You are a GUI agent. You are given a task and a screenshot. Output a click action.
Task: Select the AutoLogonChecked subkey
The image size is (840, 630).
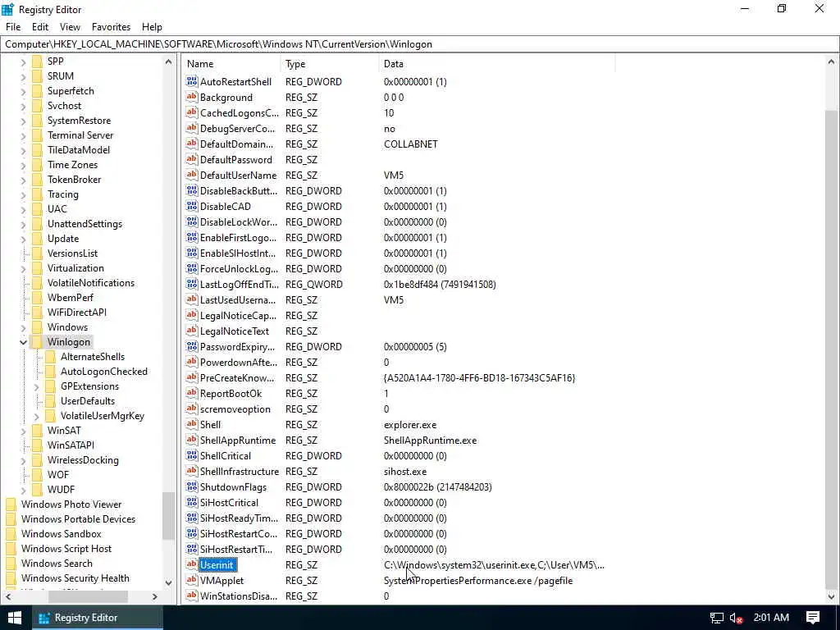click(104, 372)
